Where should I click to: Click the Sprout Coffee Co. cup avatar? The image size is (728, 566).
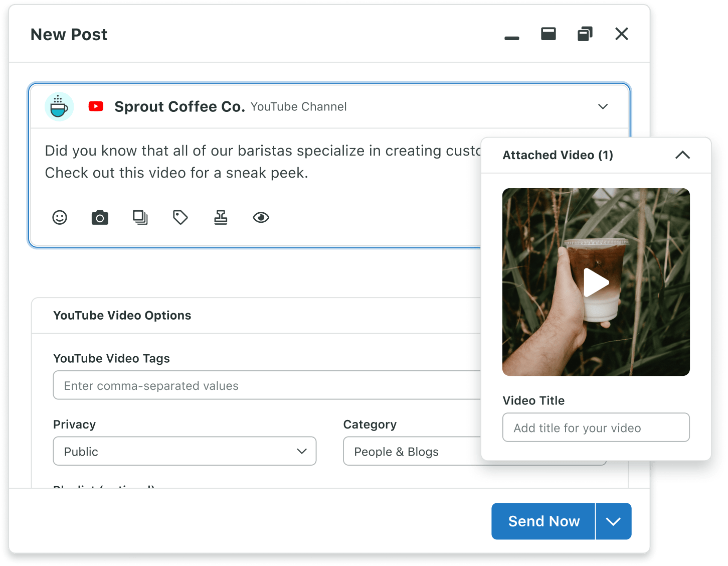point(59,106)
